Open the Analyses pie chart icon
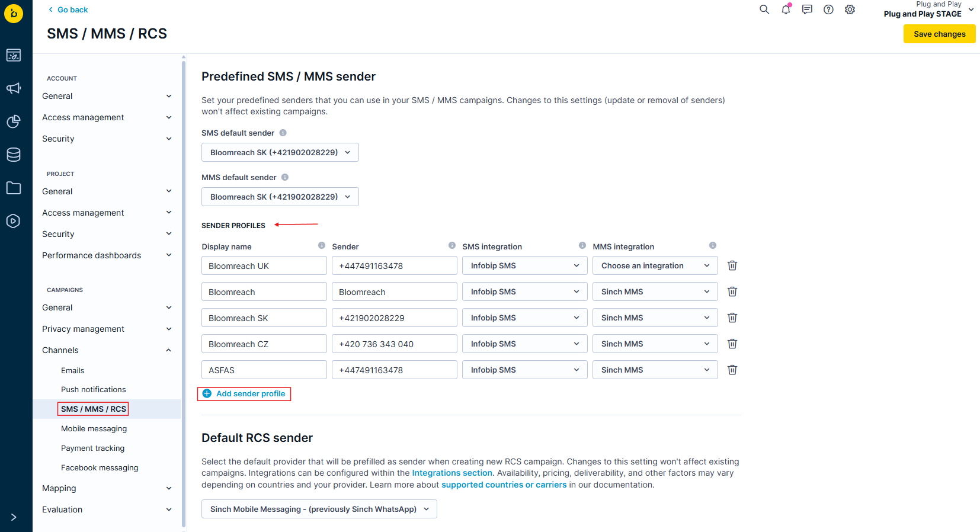 pyautogui.click(x=14, y=121)
